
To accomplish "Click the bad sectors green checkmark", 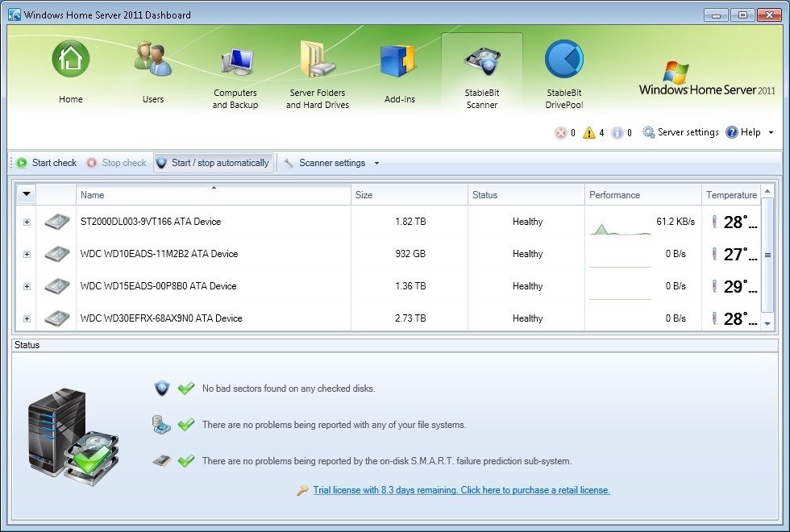I will click(186, 388).
